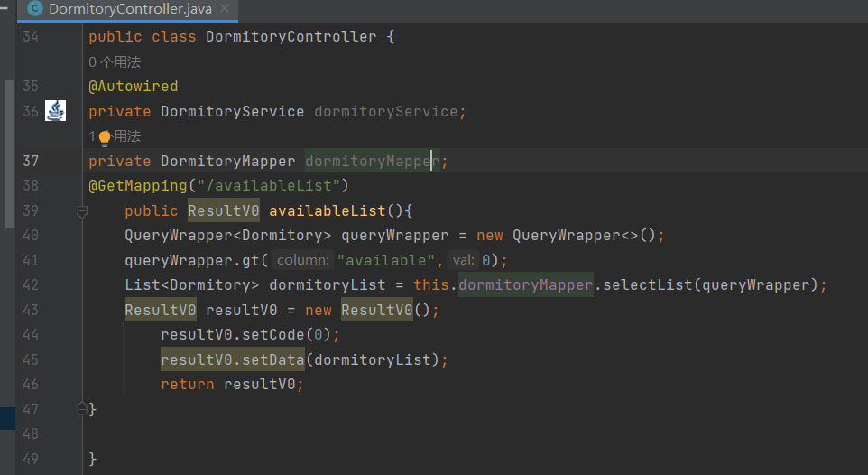Click the @GetMapping annotation
Viewport: 868px width, 475px height.
coord(137,186)
